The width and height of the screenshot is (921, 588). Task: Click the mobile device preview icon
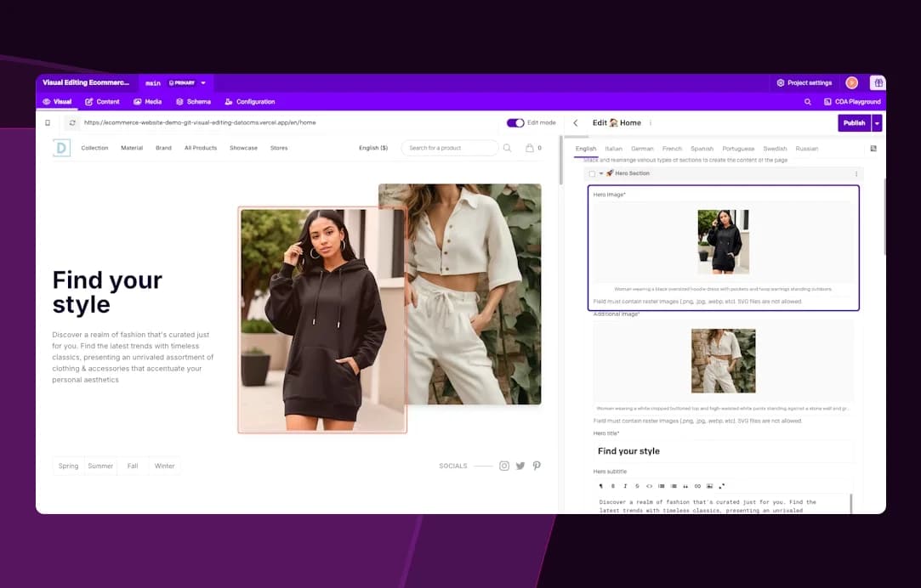[x=48, y=122]
